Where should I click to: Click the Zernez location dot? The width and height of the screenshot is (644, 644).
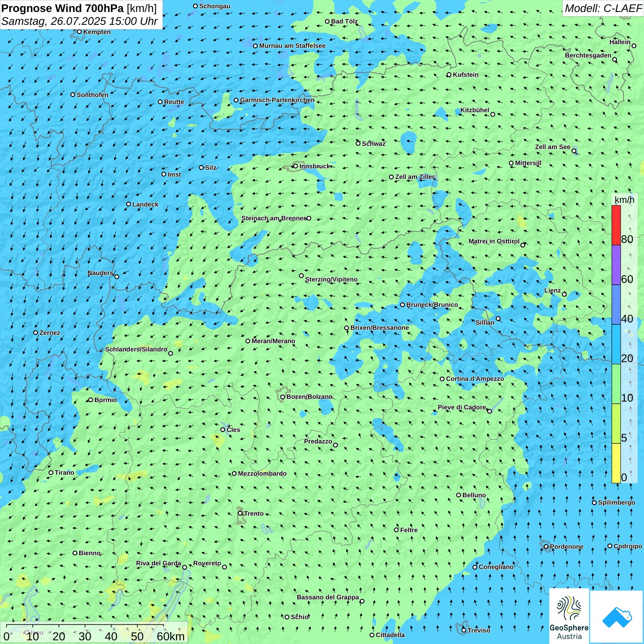[x=35, y=333]
